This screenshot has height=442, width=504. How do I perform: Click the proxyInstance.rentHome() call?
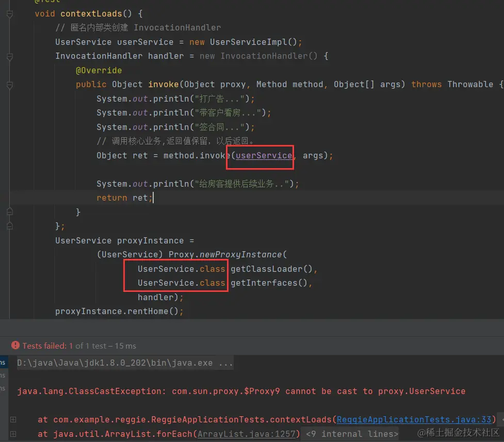119,312
